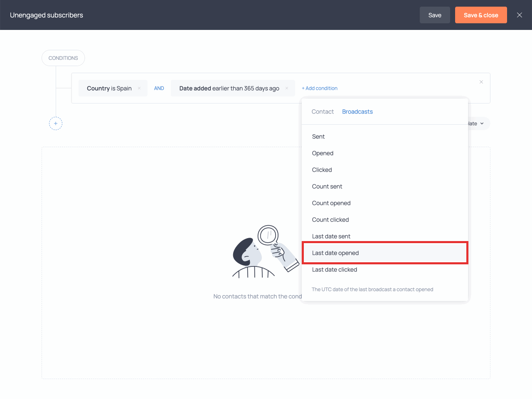The width and height of the screenshot is (532, 399).
Task: Choose Last date clicked option
Action: coord(335,269)
